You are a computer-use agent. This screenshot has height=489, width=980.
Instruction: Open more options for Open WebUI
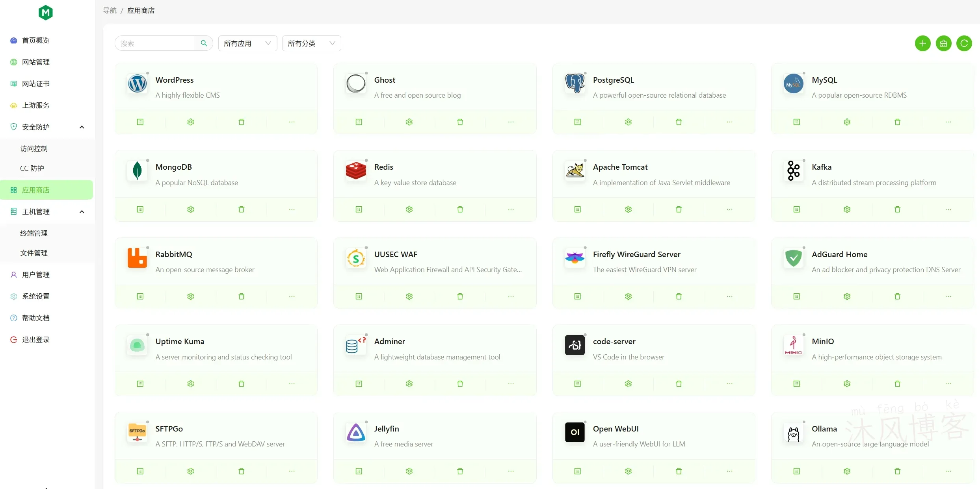tap(729, 471)
